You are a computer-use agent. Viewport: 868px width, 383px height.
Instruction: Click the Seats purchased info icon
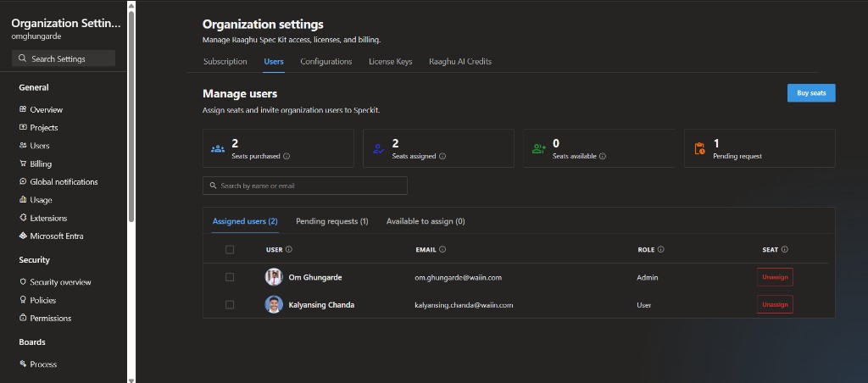[x=287, y=156]
